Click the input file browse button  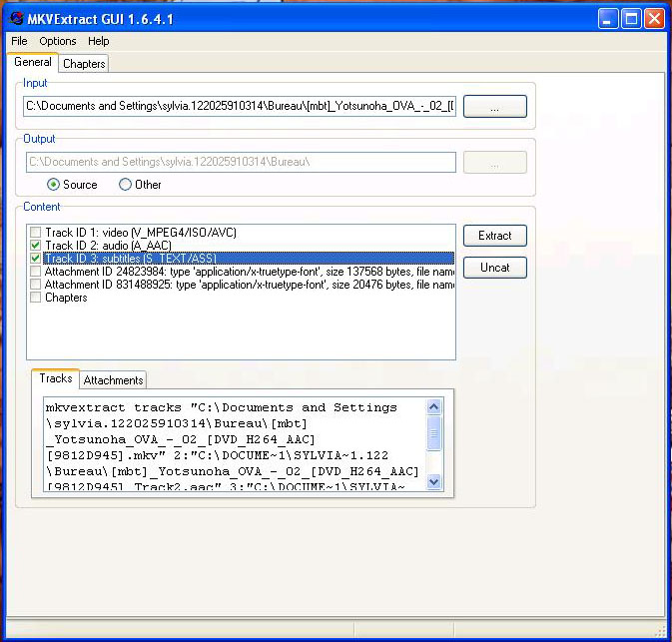(494, 106)
